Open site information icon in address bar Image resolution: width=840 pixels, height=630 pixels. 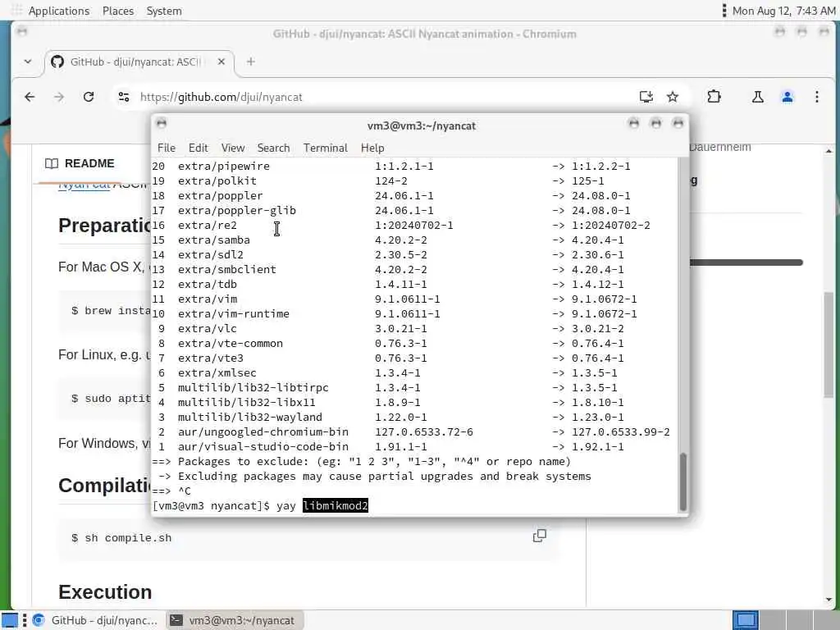[124, 97]
